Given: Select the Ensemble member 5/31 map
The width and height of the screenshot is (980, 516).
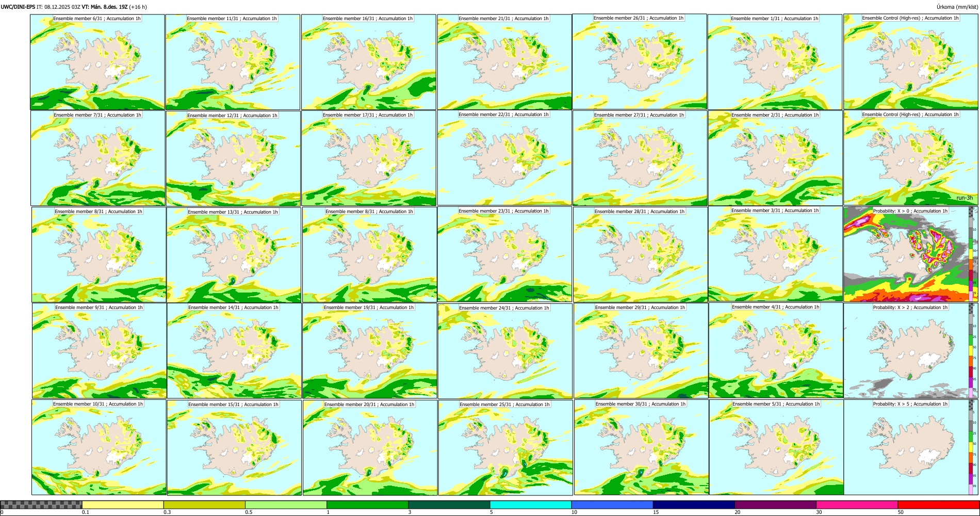Looking at the screenshot, I should click(776, 447).
